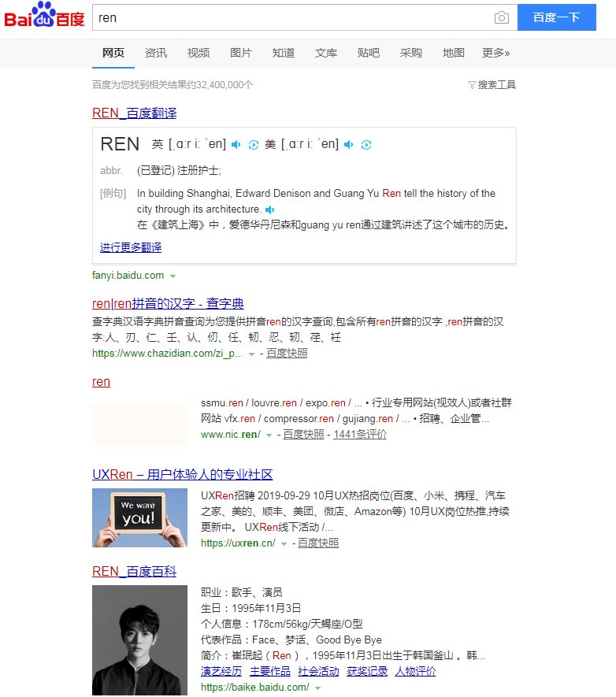Expand the 更多» tab menu

496,53
